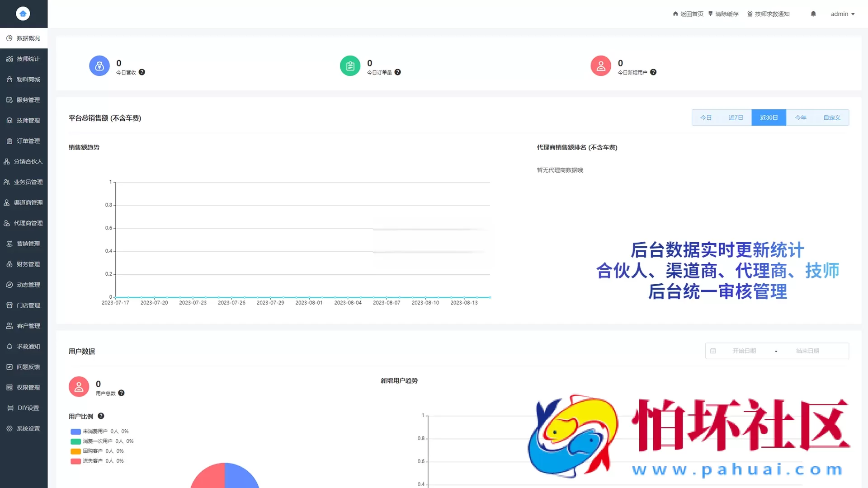Click 清除缓存 to clear cache
868x488 pixels.
[723, 14]
